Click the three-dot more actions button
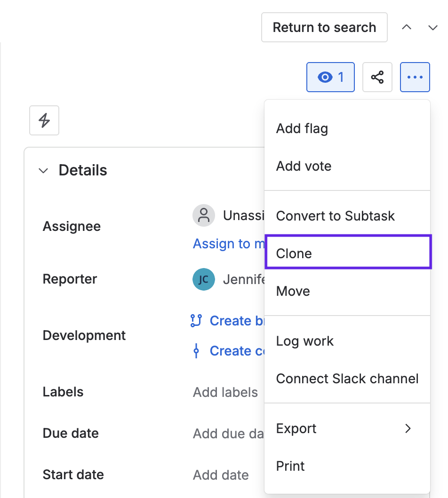 [415, 77]
